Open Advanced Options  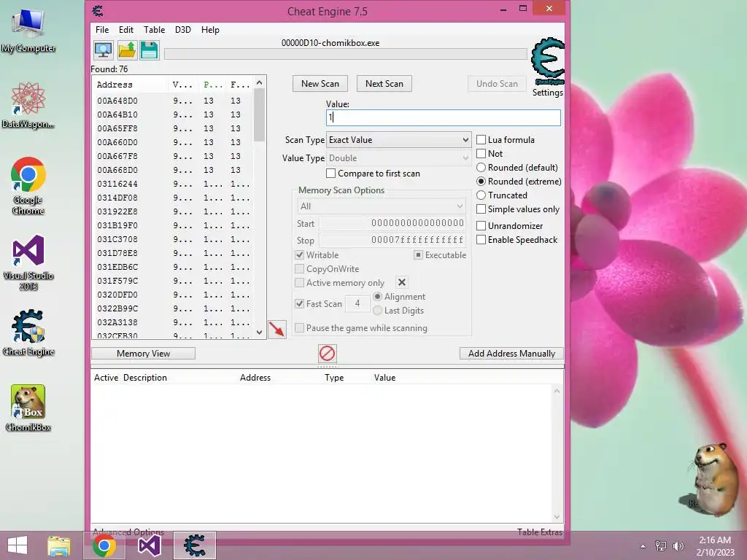pos(128,532)
